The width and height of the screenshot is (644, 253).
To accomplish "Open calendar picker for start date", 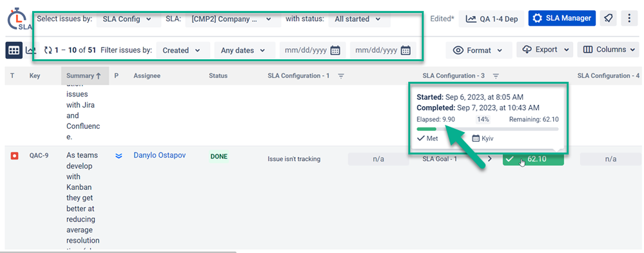I will point(335,50).
